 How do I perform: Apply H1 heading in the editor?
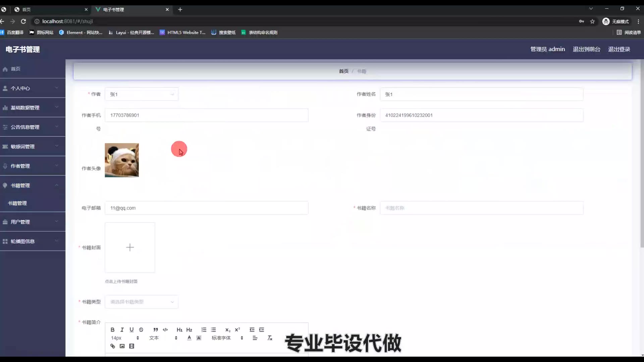pyautogui.click(x=179, y=330)
